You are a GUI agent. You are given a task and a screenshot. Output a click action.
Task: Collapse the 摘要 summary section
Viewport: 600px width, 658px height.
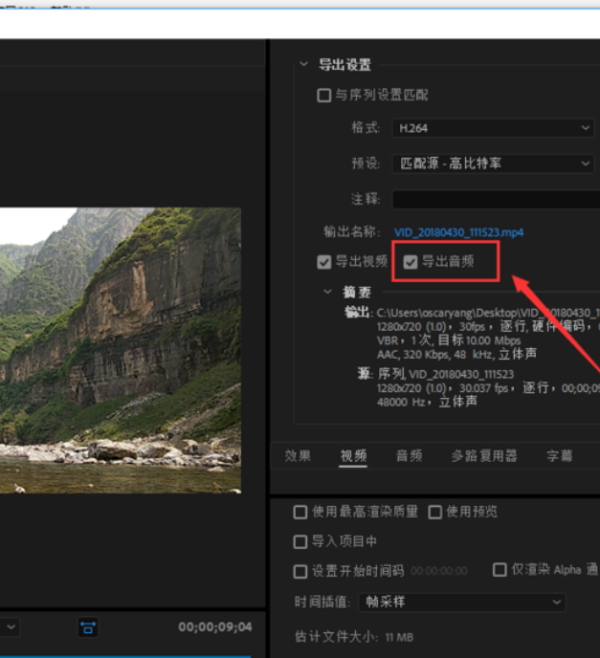(x=327, y=292)
